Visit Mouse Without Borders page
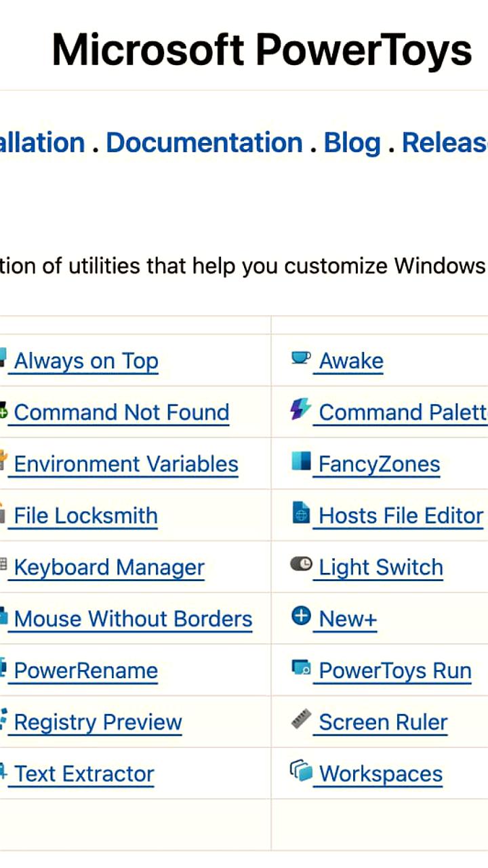Viewport: 488px width, 868px height. 133,619
